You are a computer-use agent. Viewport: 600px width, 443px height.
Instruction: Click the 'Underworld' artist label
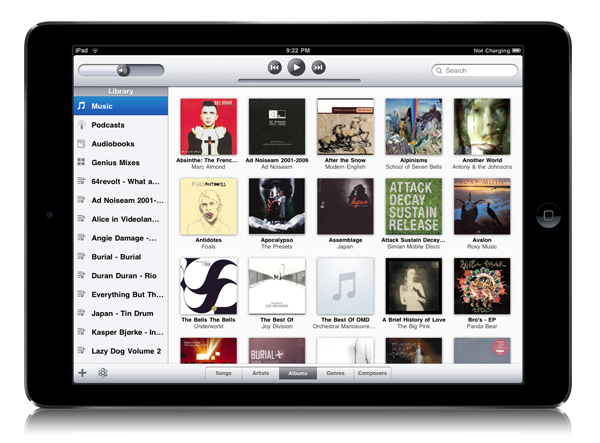(x=209, y=326)
